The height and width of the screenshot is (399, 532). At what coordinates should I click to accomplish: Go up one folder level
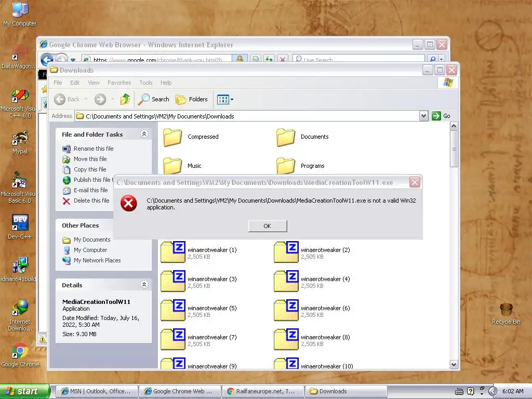pyautogui.click(x=125, y=99)
